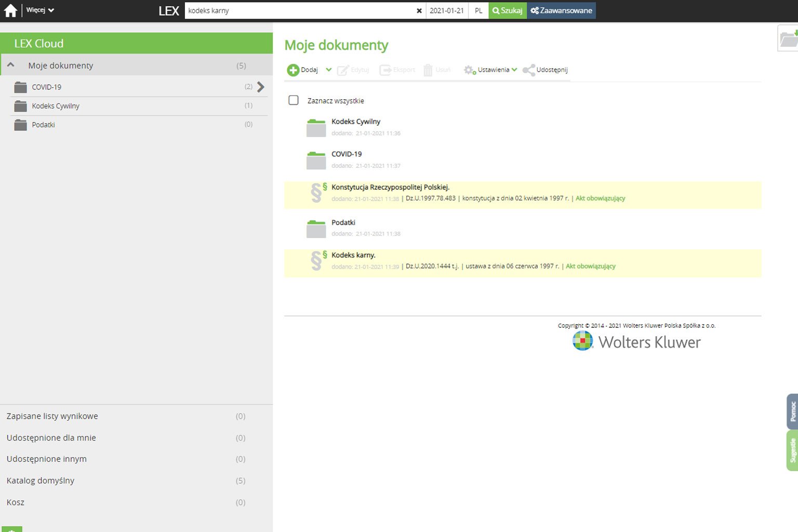Open the Ustawienia gear settings
This screenshot has height=532, width=798.
pos(470,70)
